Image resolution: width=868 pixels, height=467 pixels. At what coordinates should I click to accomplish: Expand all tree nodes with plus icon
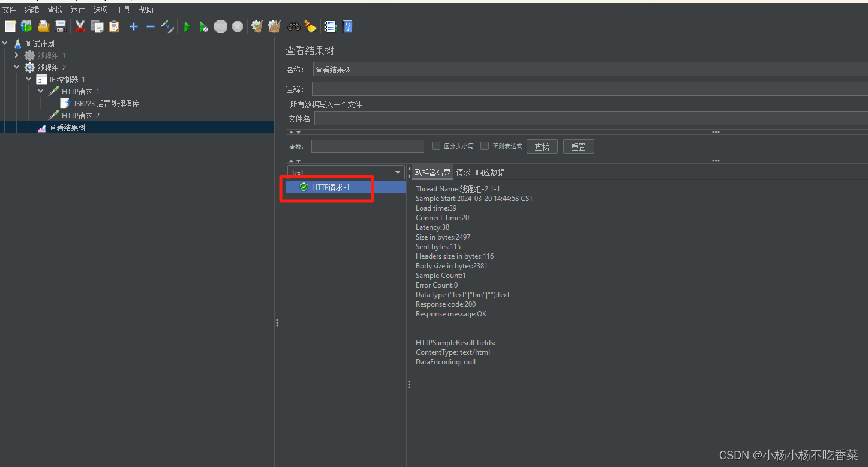coord(134,26)
